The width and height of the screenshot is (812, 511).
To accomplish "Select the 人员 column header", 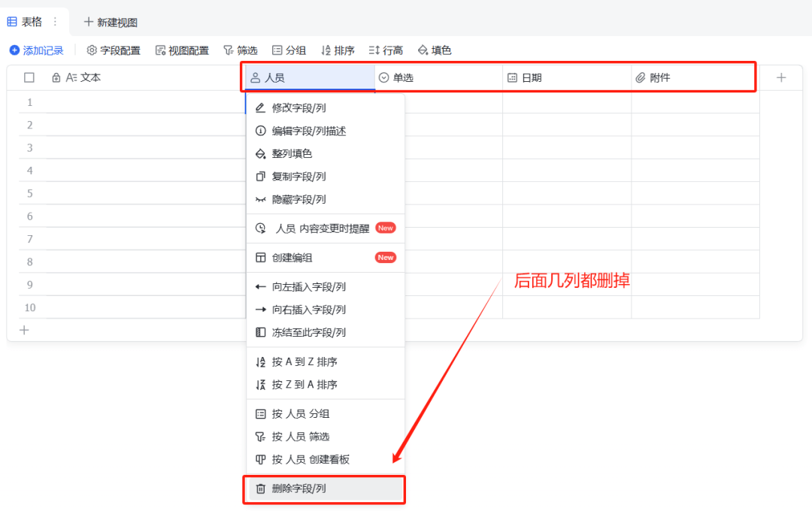I will tap(310, 77).
